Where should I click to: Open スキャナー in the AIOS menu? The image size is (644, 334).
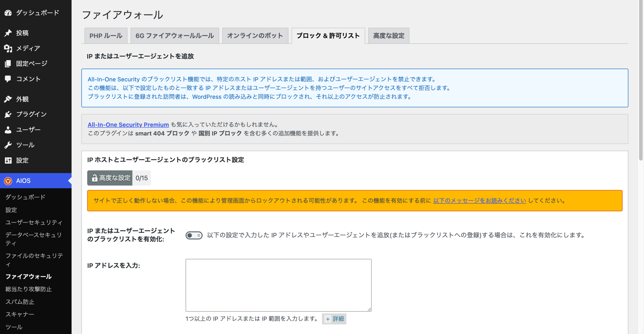(x=20, y=314)
